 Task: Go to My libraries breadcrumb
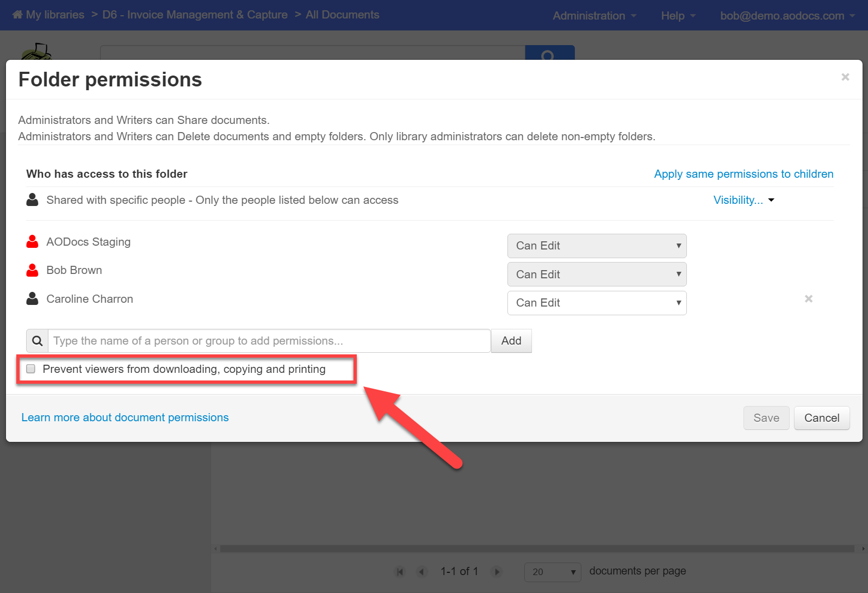point(55,15)
